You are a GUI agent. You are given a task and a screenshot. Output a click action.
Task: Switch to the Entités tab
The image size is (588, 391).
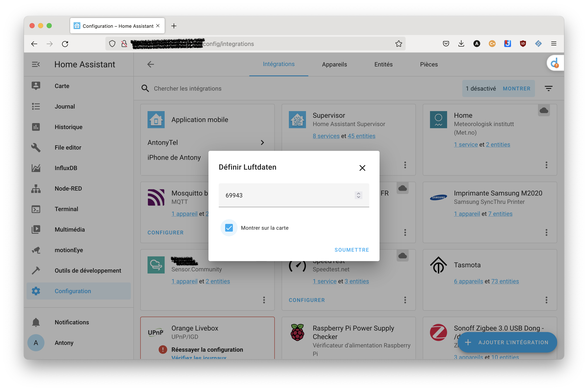(383, 64)
